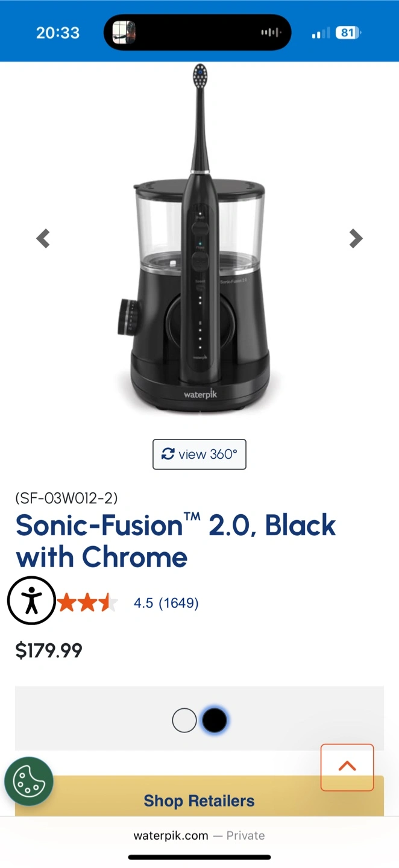
Task: Advance to the next product image
Action: coord(356,239)
